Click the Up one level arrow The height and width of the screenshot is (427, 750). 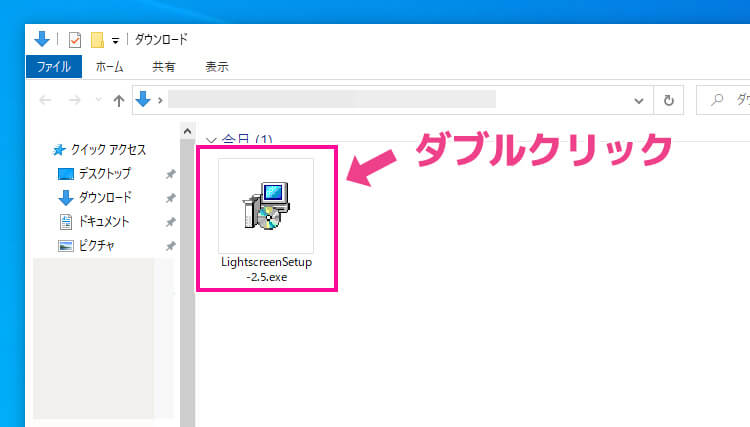click(119, 100)
